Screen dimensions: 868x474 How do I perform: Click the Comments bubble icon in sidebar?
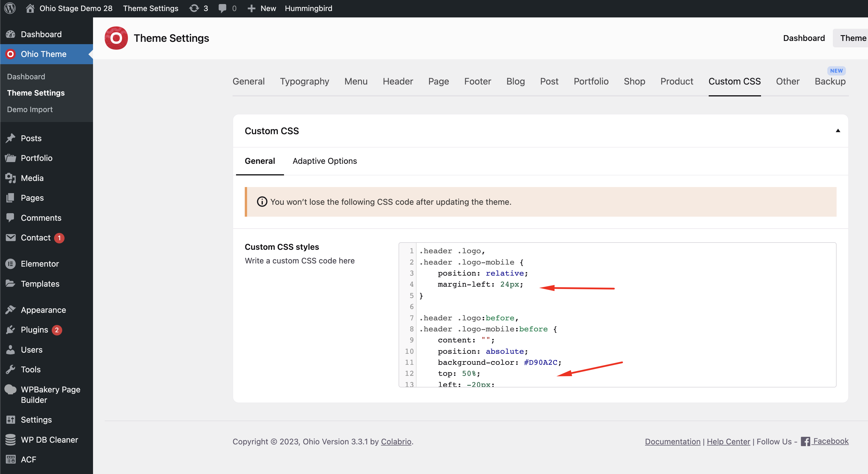click(x=10, y=218)
